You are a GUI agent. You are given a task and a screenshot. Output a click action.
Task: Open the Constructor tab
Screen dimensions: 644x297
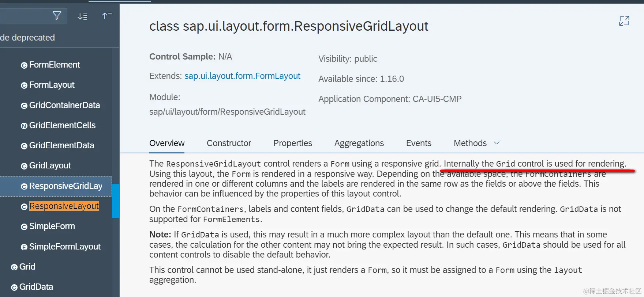(x=229, y=143)
